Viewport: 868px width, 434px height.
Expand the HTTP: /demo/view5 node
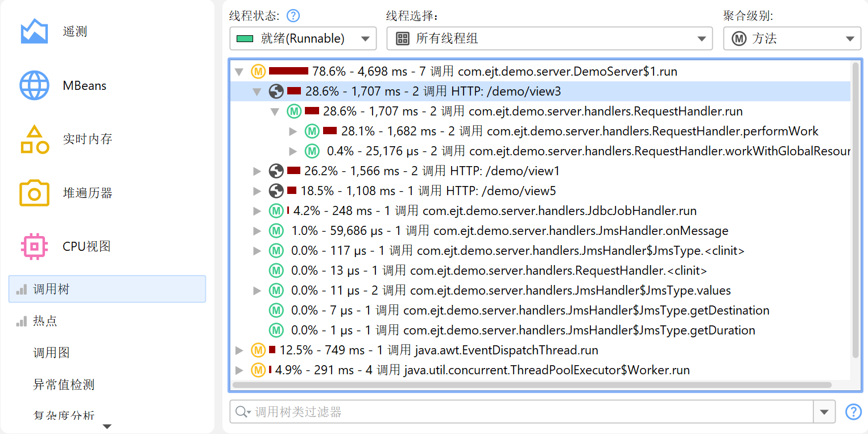(258, 191)
